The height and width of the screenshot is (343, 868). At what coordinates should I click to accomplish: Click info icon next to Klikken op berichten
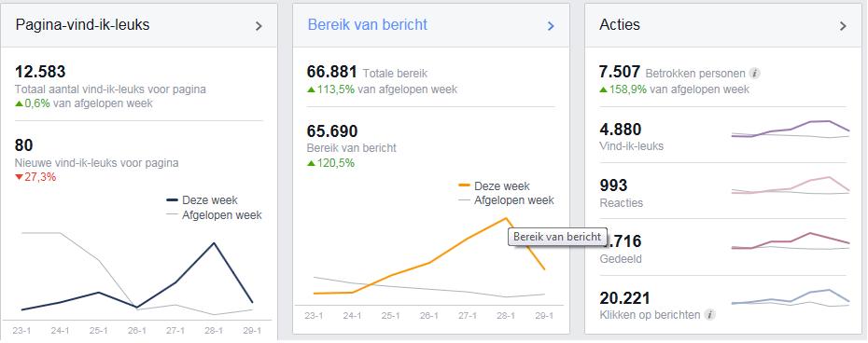(709, 315)
